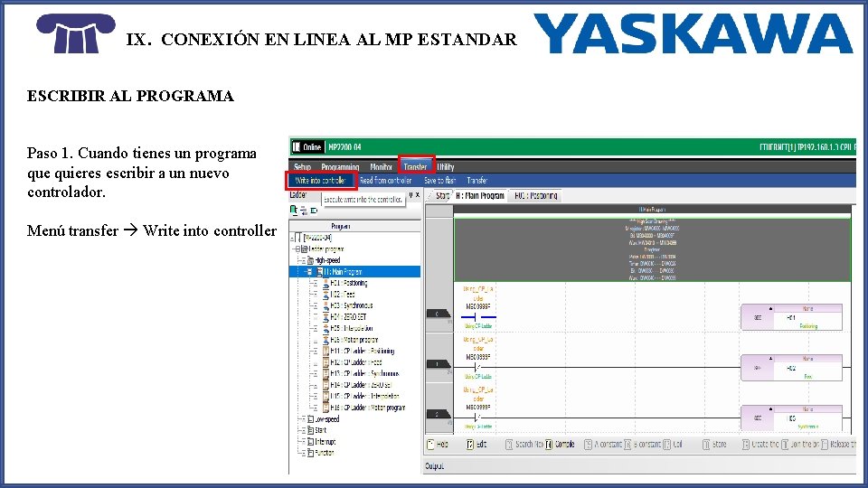
Task: Click the H11 CP Ladder drawing icon
Action: [325, 352]
